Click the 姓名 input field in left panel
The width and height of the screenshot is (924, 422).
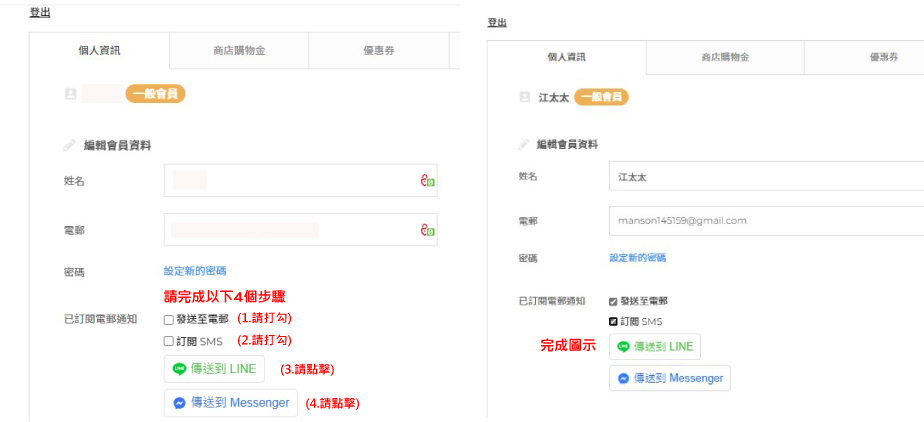[301, 180]
